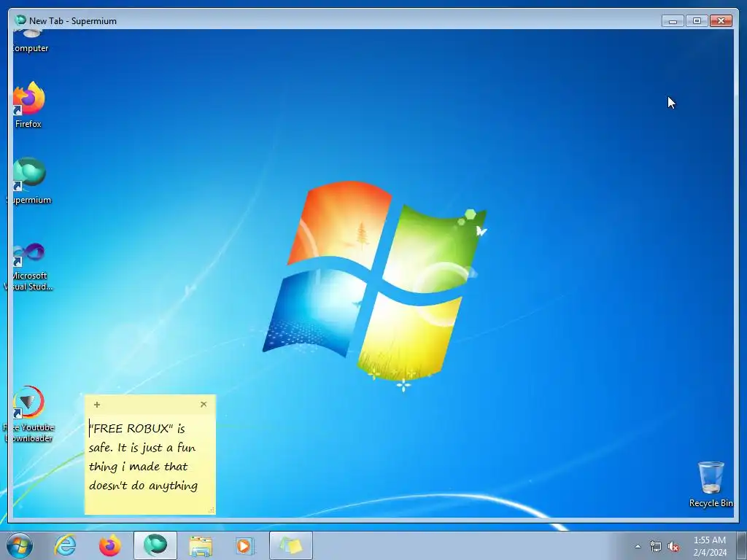Close the New Tab - Supermium window
Viewport: 747px width, 560px height.
click(721, 21)
